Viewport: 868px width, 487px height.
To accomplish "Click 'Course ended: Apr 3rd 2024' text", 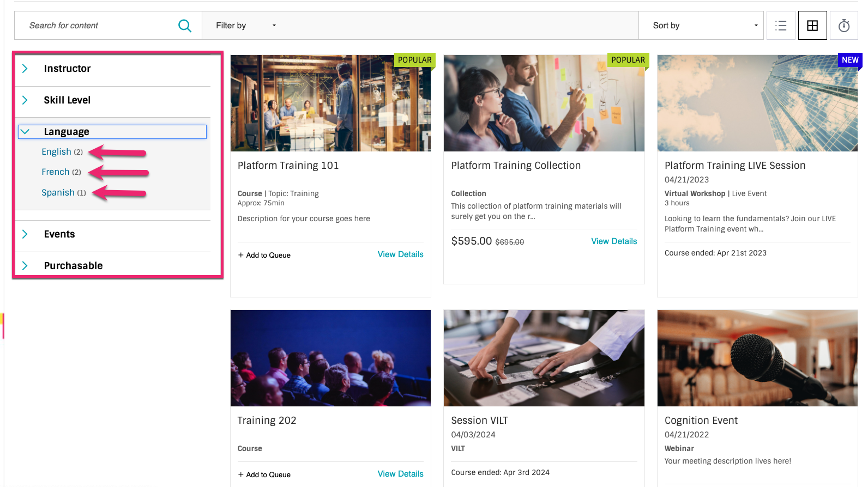I will (500, 472).
